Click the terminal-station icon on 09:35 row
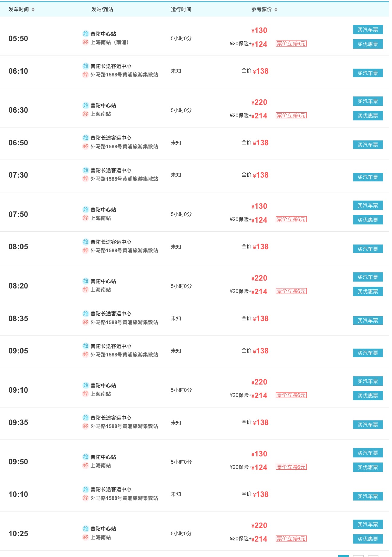 pos(86,426)
